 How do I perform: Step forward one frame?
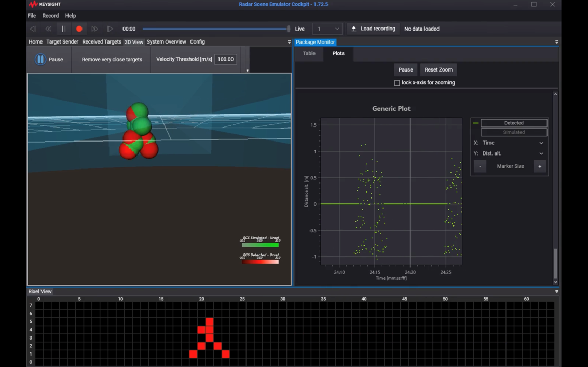point(110,29)
